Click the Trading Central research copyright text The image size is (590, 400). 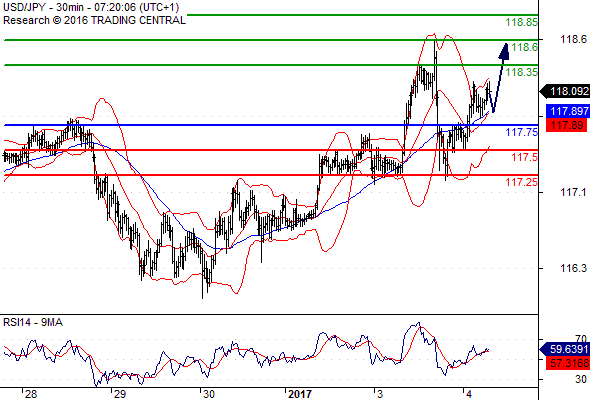click(x=94, y=20)
